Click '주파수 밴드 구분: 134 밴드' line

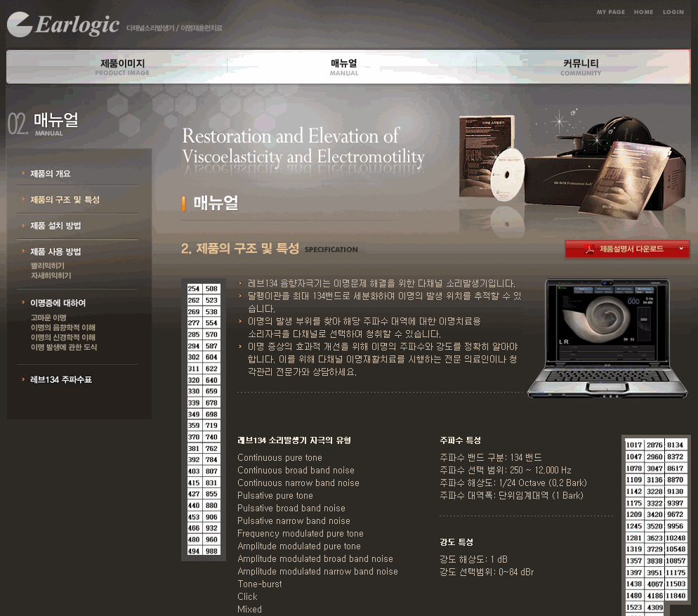pyautogui.click(x=491, y=457)
